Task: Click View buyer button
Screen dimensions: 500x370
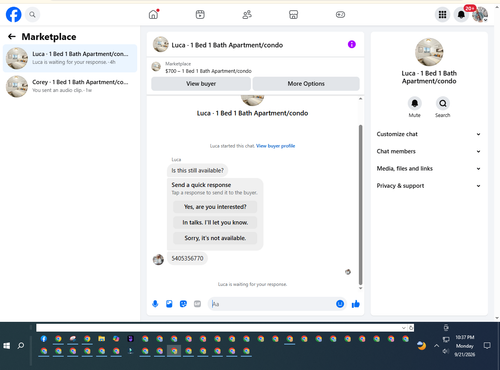Action: 201,84
